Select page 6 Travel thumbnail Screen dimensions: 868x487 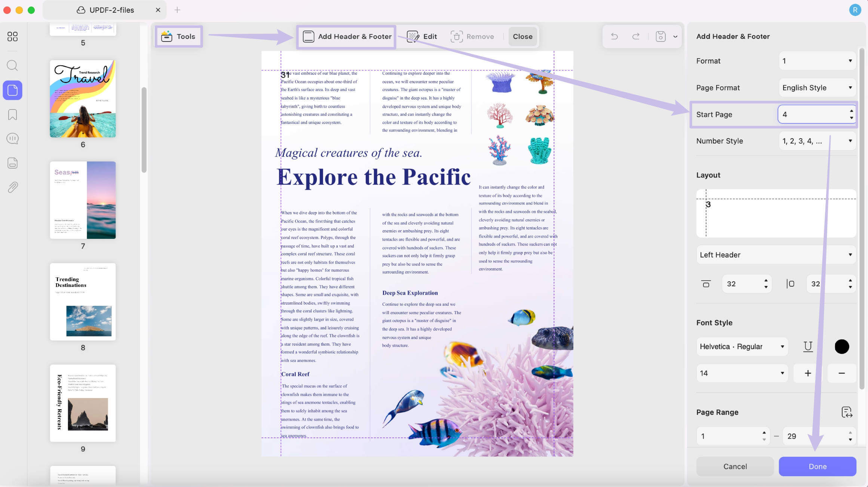83,99
